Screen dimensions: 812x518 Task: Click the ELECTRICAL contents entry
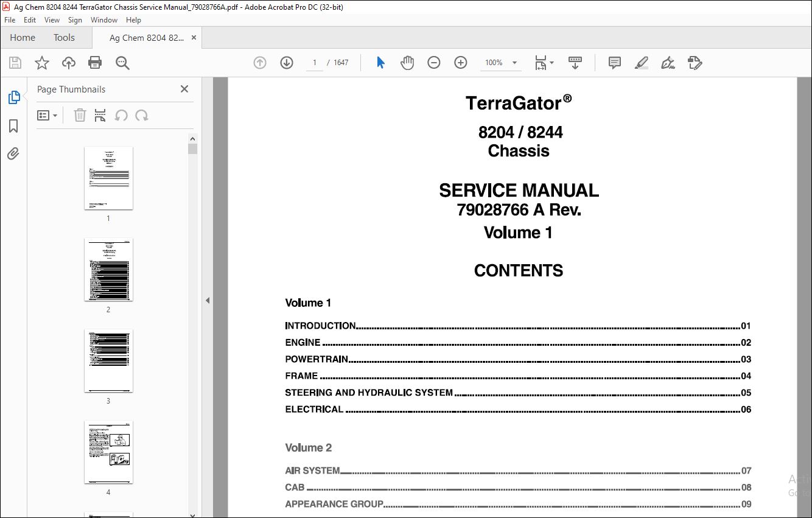[x=518, y=410]
